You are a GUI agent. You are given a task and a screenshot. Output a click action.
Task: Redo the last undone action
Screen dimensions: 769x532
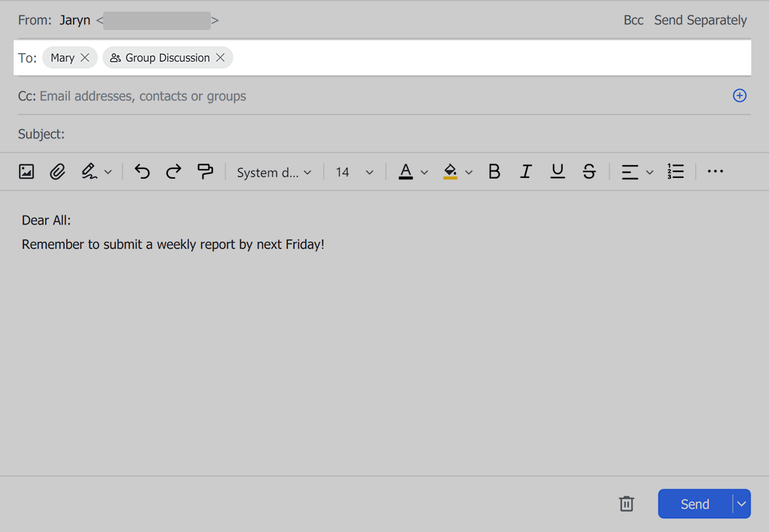[x=173, y=172]
